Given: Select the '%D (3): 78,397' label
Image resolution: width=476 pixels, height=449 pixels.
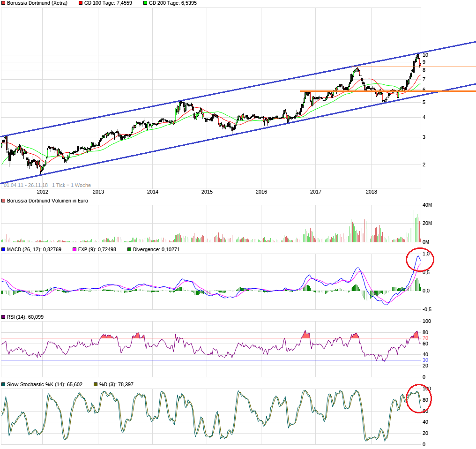Looking at the screenshot, I should (116, 384).
